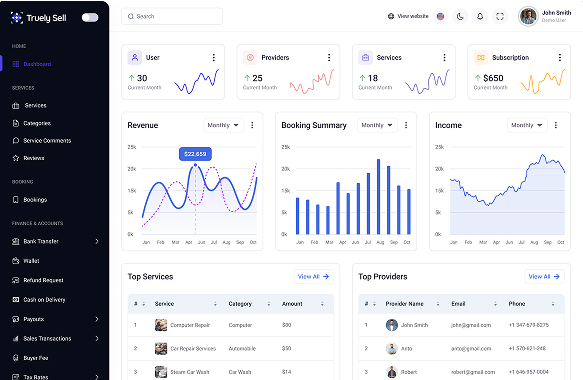
Task: Open the Booking Summary Monthly dropdown
Action: [x=377, y=125]
